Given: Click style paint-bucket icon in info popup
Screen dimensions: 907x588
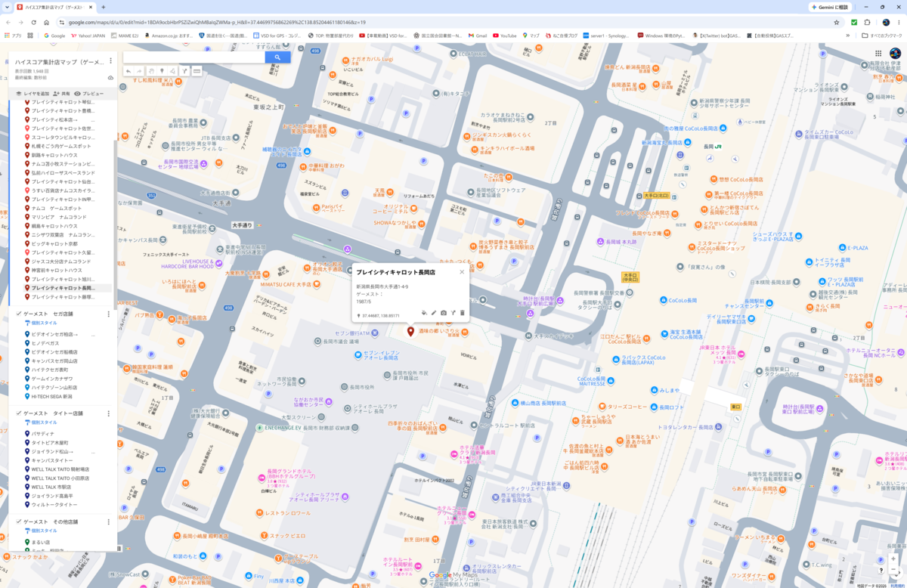Looking at the screenshot, I should point(424,312).
